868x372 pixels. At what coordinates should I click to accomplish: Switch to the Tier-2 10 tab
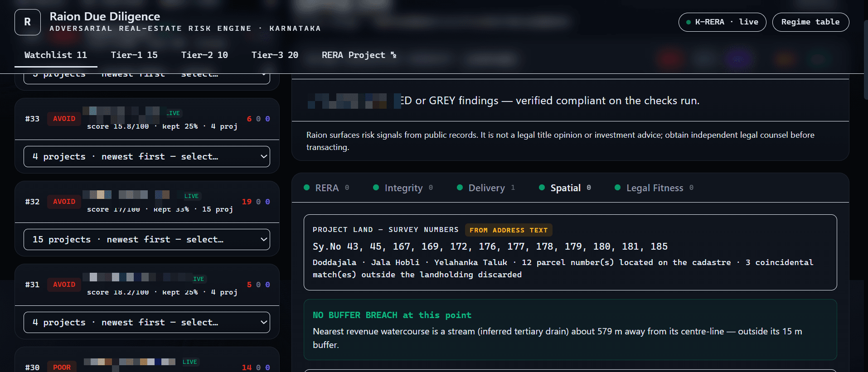(x=204, y=55)
